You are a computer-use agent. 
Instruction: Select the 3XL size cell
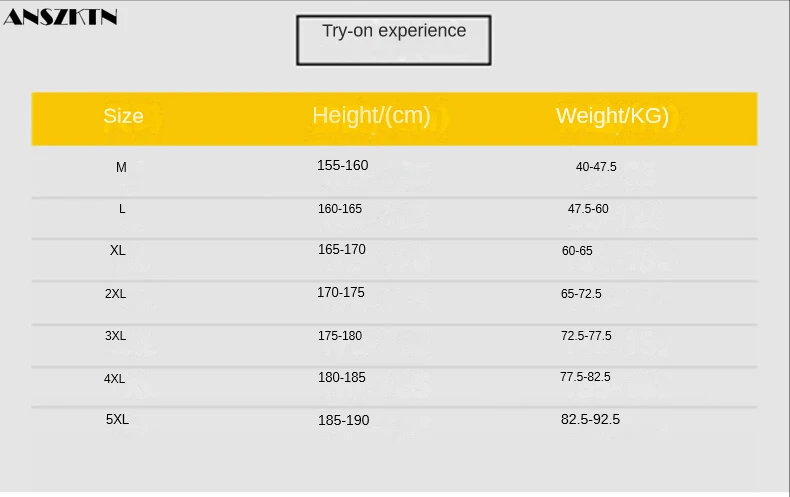116,336
